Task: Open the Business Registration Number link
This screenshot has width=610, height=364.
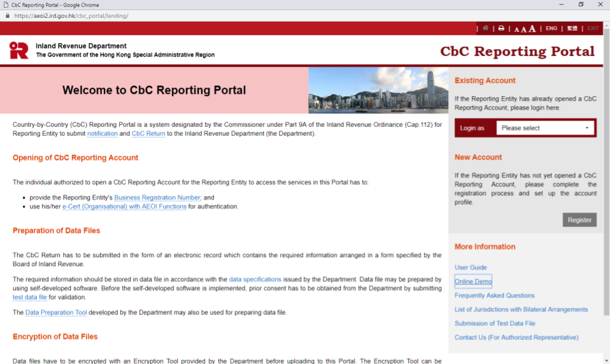Action: [157, 197]
